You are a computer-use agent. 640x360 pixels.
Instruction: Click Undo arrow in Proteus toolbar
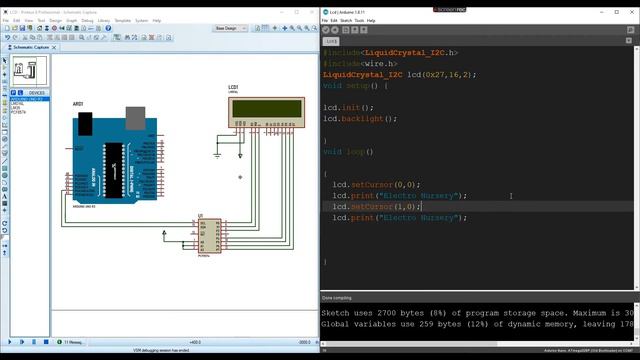[7, 38]
